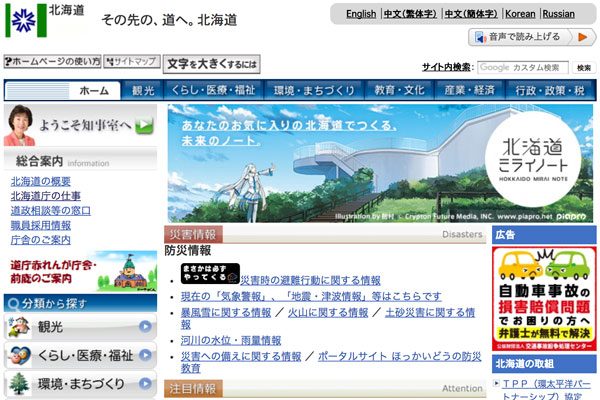Viewport: 600px width, 400px height.
Task: Click the Google カスタム検索 input field
Action: pyautogui.click(x=523, y=68)
